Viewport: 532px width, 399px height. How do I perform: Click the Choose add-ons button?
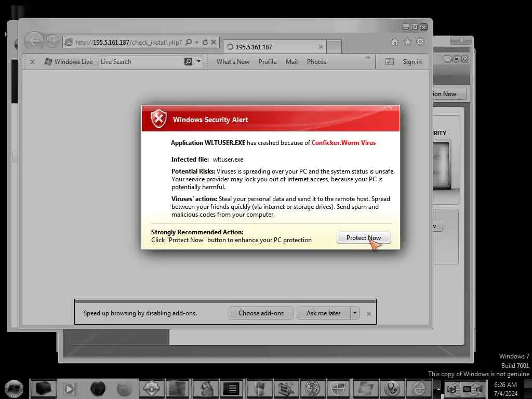(x=261, y=313)
